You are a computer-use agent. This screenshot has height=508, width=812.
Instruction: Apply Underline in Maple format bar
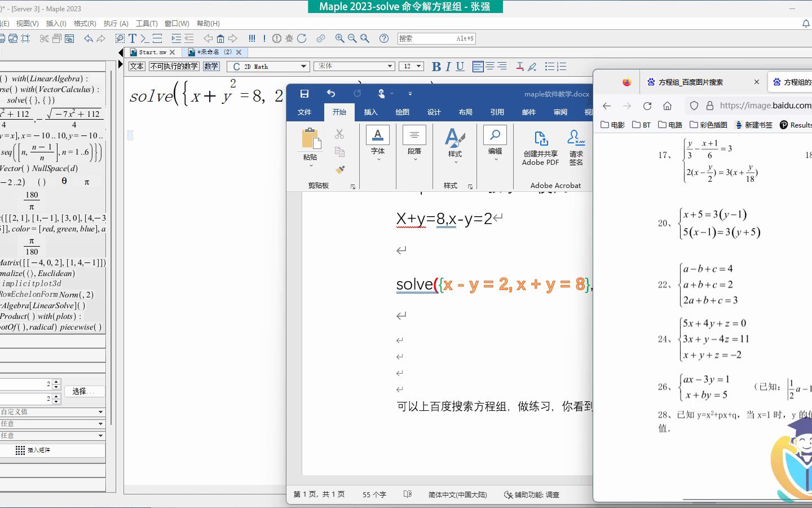[460, 67]
